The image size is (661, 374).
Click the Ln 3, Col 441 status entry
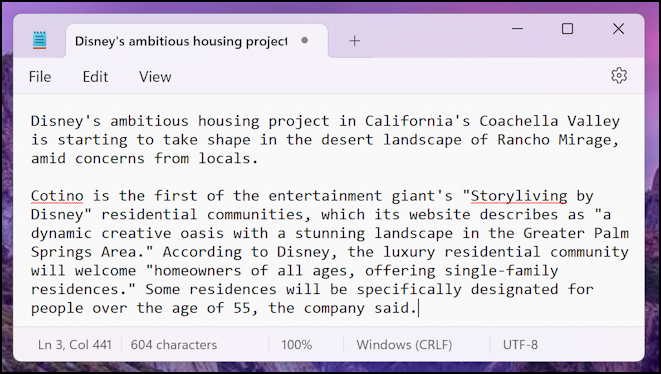[x=75, y=345]
